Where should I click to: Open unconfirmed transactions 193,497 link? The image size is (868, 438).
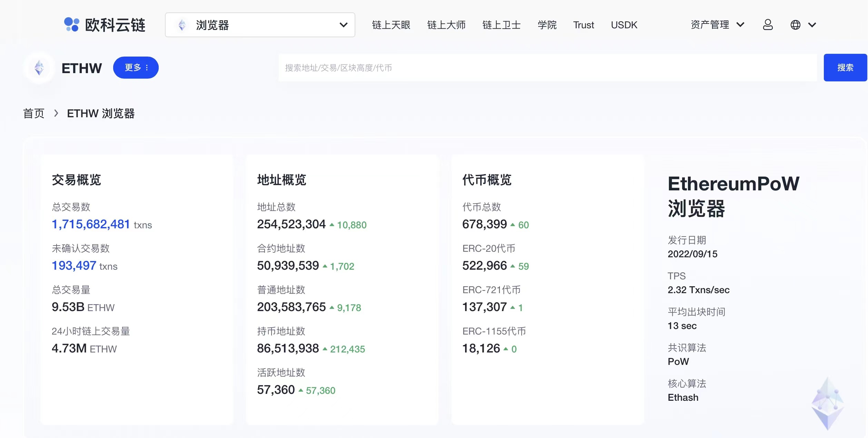tap(74, 266)
